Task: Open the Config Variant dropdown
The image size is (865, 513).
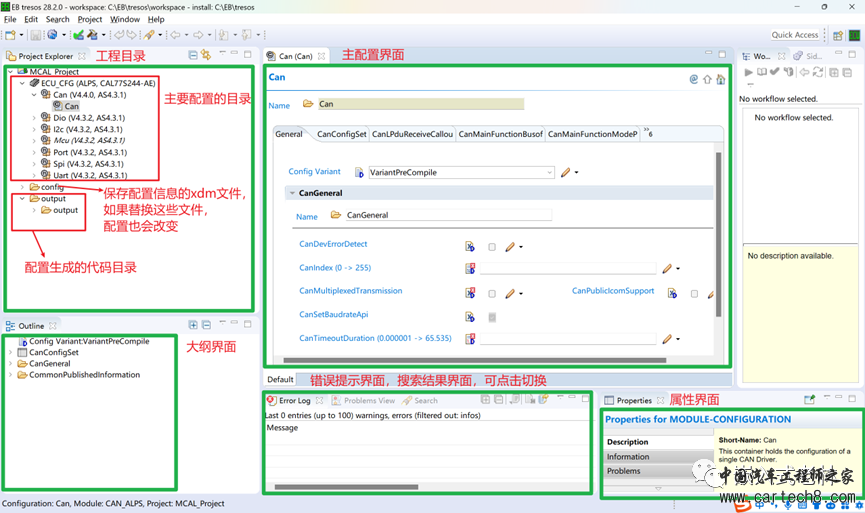Action: [x=549, y=172]
